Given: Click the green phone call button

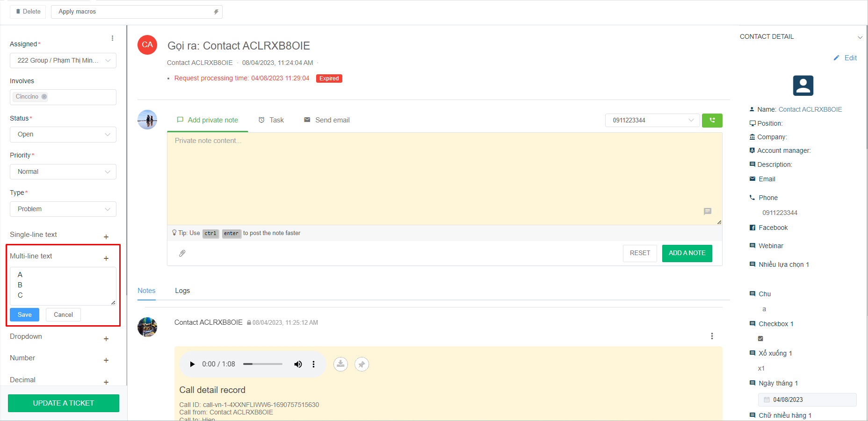Looking at the screenshot, I should (x=712, y=121).
